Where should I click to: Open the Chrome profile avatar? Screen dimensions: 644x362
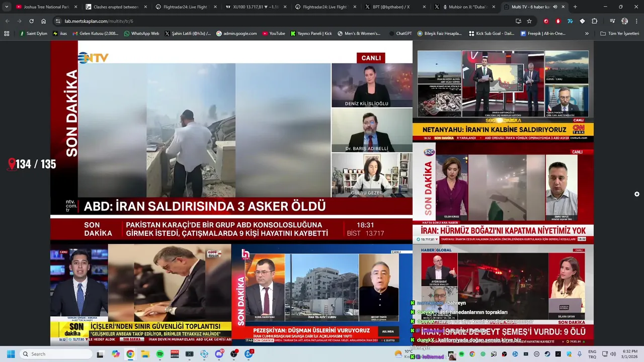(x=624, y=21)
